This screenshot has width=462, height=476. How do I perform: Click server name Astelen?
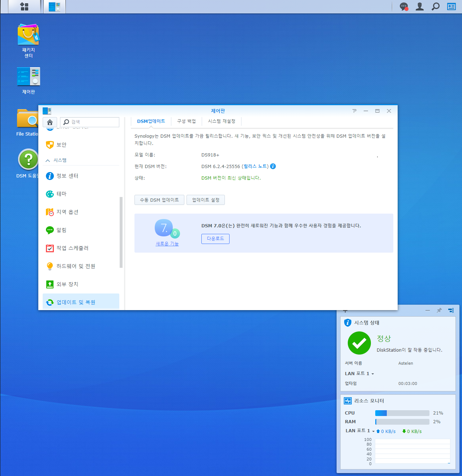(406, 363)
